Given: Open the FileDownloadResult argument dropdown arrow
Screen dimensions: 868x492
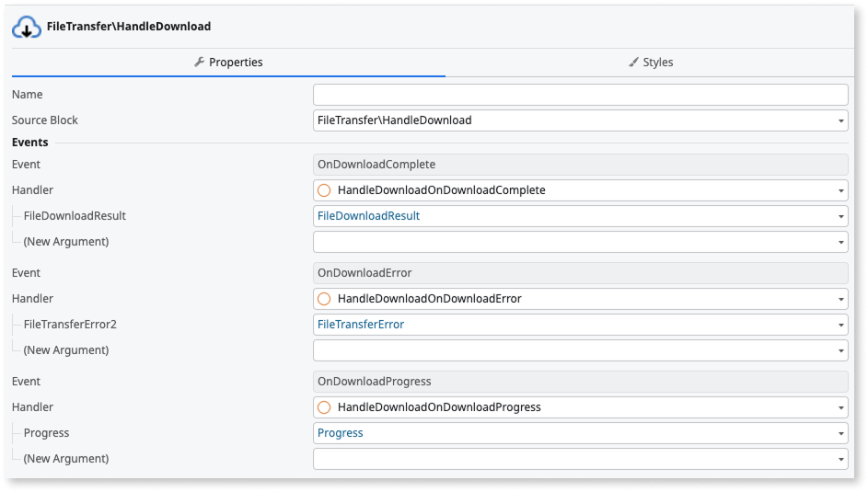Looking at the screenshot, I should pyautogui.click(x=840, y=216).
